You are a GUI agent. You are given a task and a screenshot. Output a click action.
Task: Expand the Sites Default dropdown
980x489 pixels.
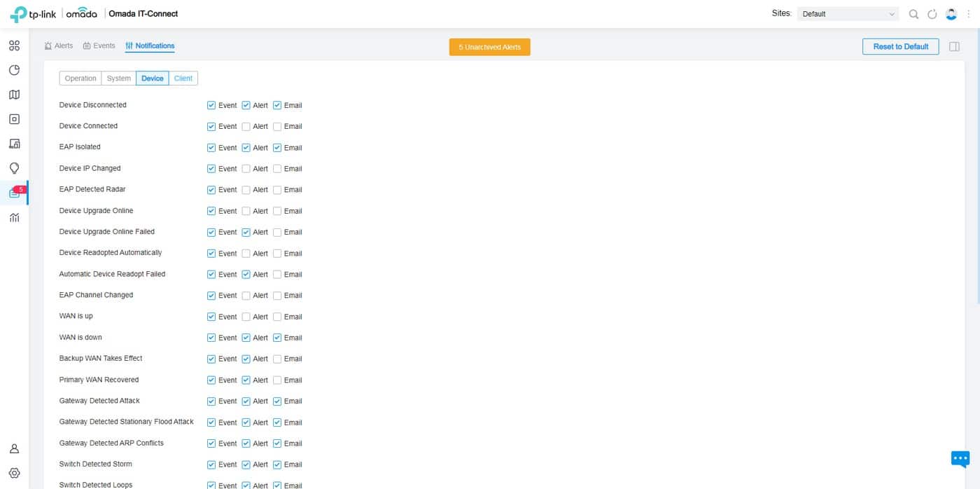pos(848,14)
